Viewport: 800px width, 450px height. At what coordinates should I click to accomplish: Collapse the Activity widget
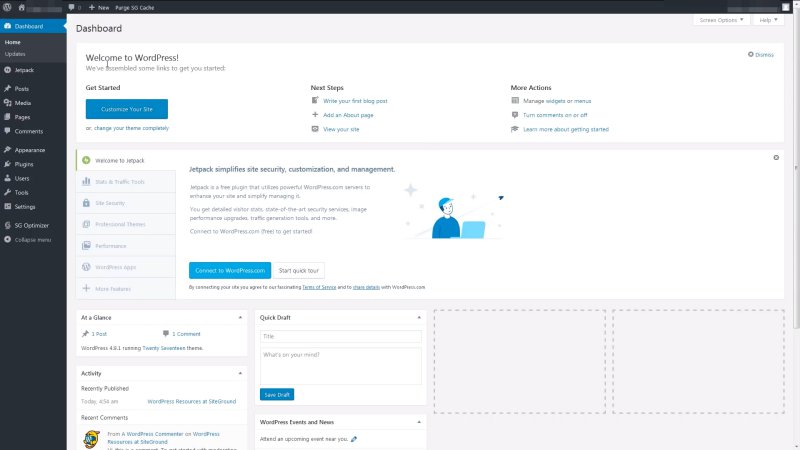240,373
